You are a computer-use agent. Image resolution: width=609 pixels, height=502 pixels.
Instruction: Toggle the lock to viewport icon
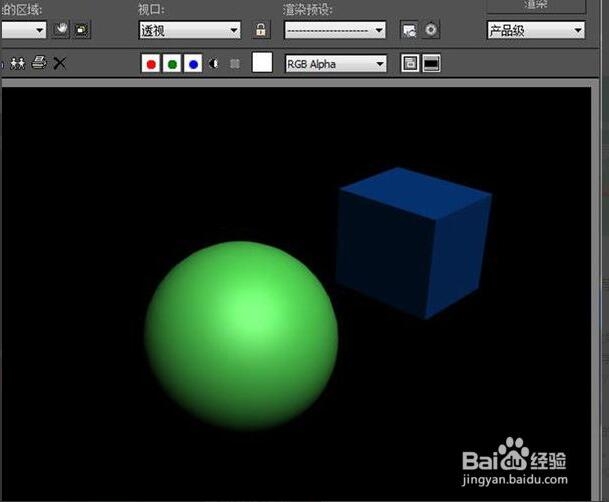[x=261, y=30]
